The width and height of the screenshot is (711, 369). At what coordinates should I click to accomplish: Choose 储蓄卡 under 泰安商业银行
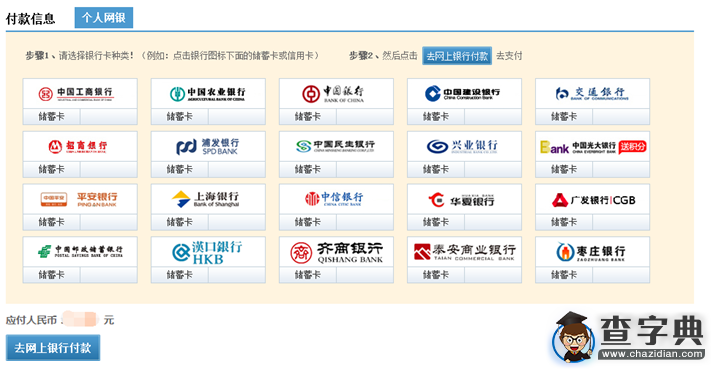pyautogui.click(x=436, y=274)
